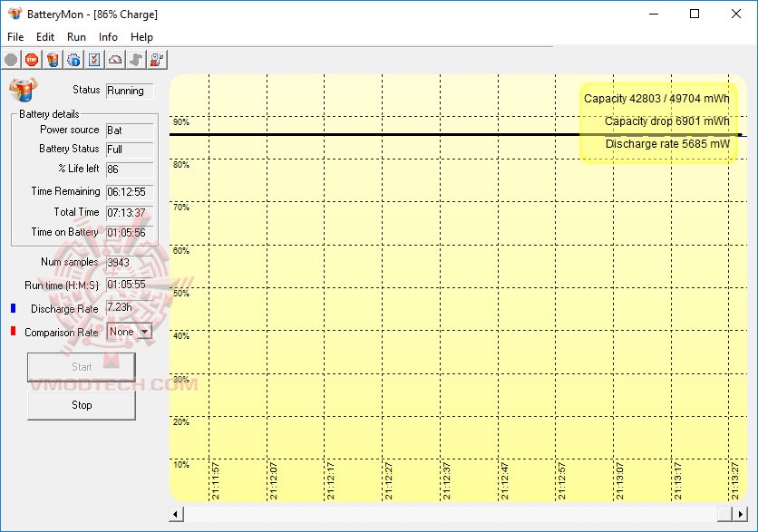This screenshot has width=758, height=532.
Task: Click the graph scrollbar left arrow
Action: coord(176,514)
